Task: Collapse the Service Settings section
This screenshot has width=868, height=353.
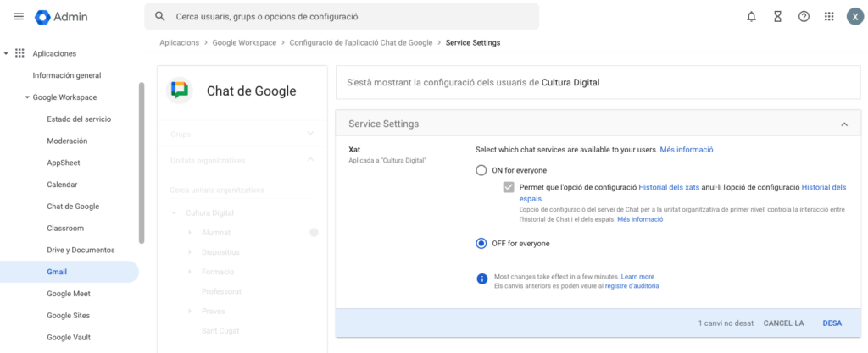Action: coord(843,124)
